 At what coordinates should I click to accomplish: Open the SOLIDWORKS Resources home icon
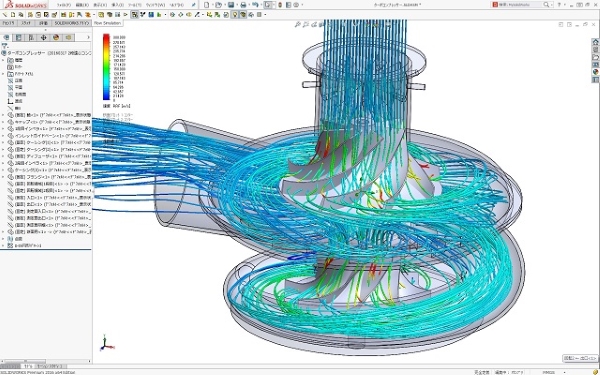[596, 42]
